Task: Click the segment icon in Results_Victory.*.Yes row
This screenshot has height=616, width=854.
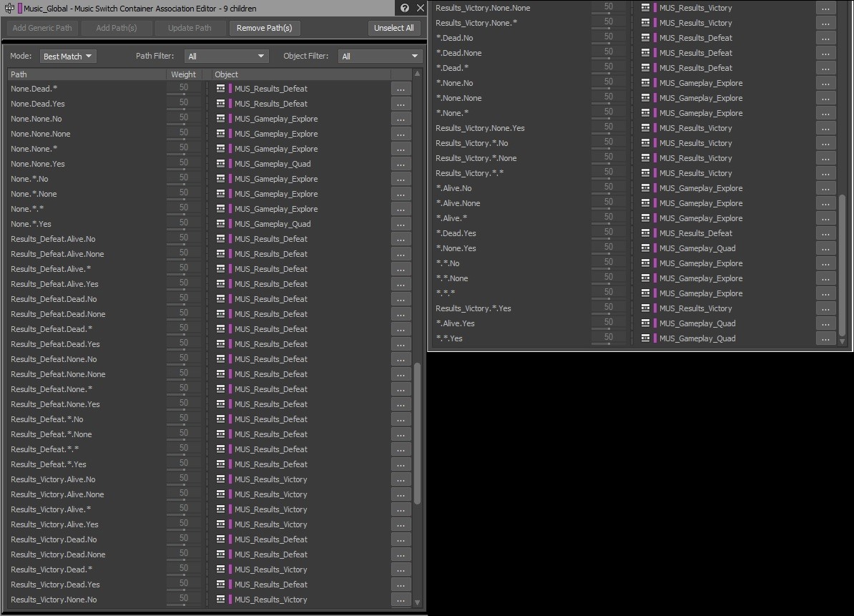Action: (x=646, y=308)
